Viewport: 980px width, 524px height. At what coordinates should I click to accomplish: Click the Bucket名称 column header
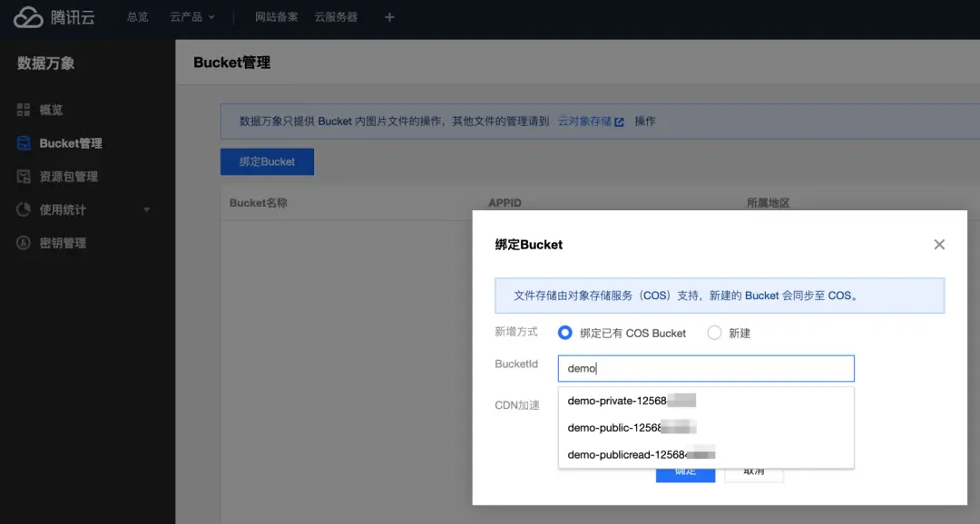click(x=258, y=203)
